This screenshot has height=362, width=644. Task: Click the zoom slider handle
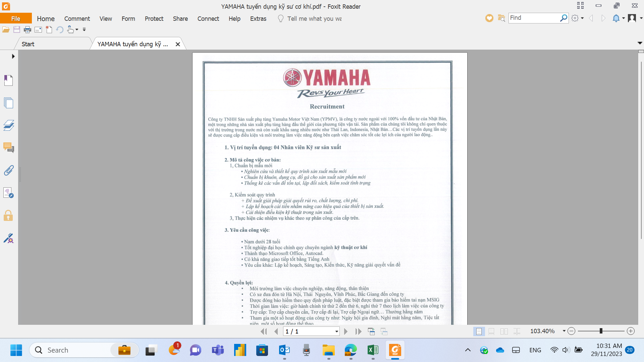tap(601, 331)
